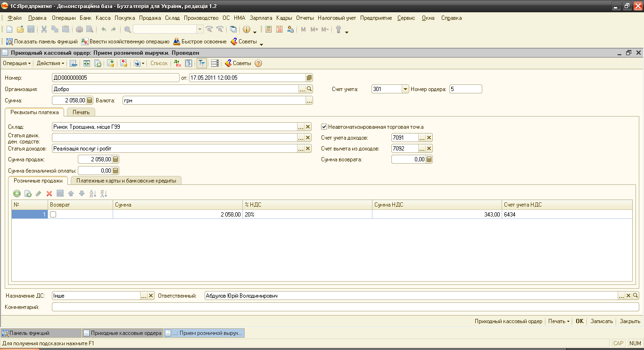
Task: Toggle Неавтоматизированная торговая точка checkbox
Action: [x=324, y=127]
